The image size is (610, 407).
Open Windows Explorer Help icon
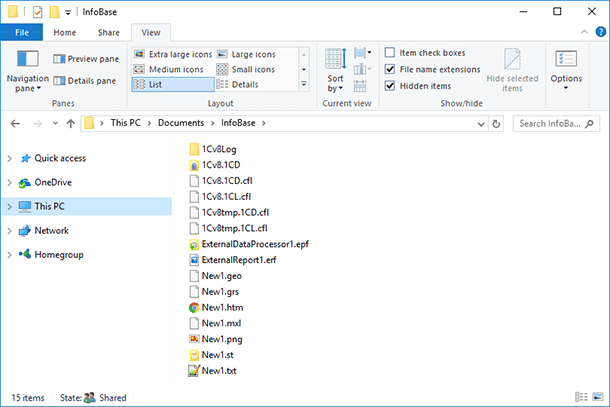click(601, 32)
